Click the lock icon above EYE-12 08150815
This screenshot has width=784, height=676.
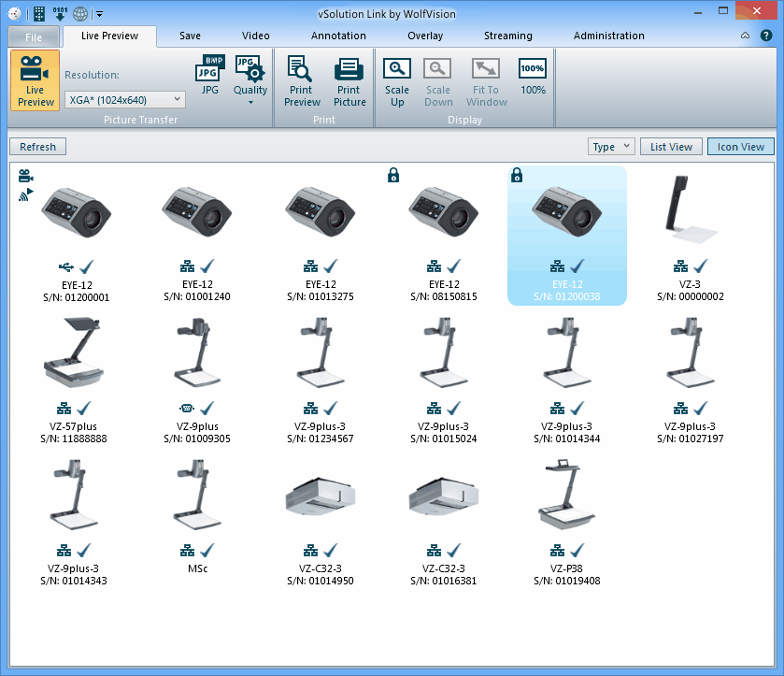[393, 175]
